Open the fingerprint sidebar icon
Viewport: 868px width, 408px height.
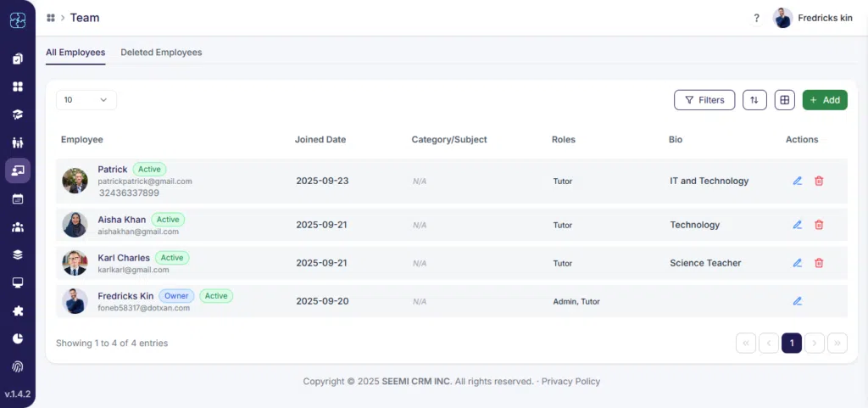[x=18, y=366]
